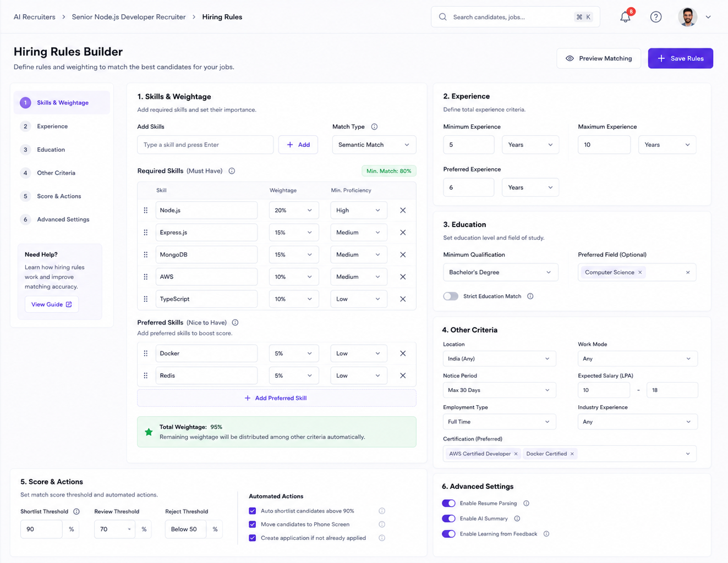Viewport: 728px width, 563px height.
Task: Open Notice Period Max 30 Days dropdown
Action: pos(499,390)
